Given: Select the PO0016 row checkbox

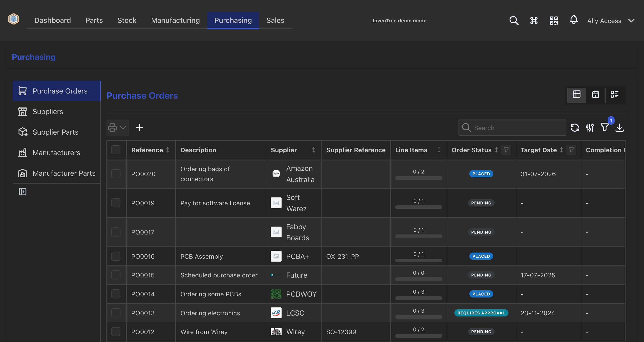Looking at the screenshot, I should pyautogui.click(x=116, y=256).
